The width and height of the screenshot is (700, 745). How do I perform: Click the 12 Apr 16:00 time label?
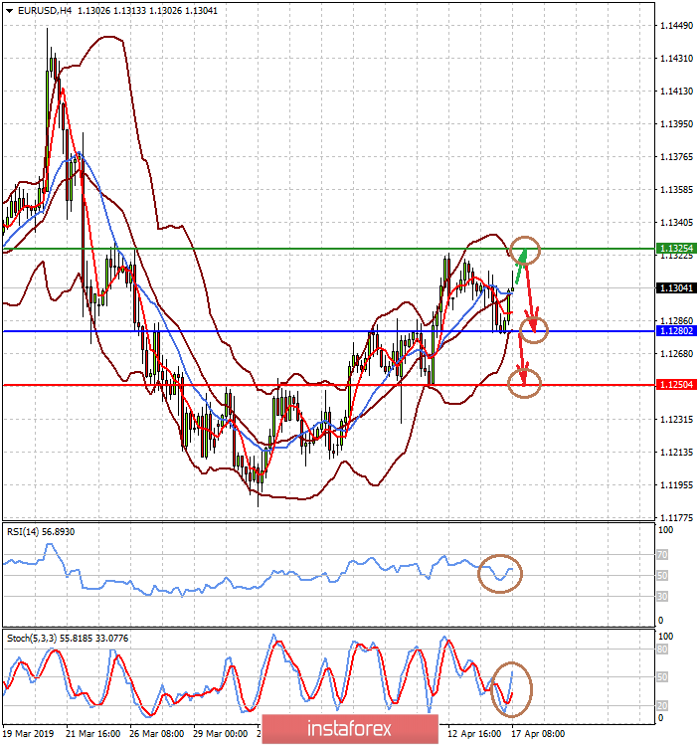(x=474, y=734)
